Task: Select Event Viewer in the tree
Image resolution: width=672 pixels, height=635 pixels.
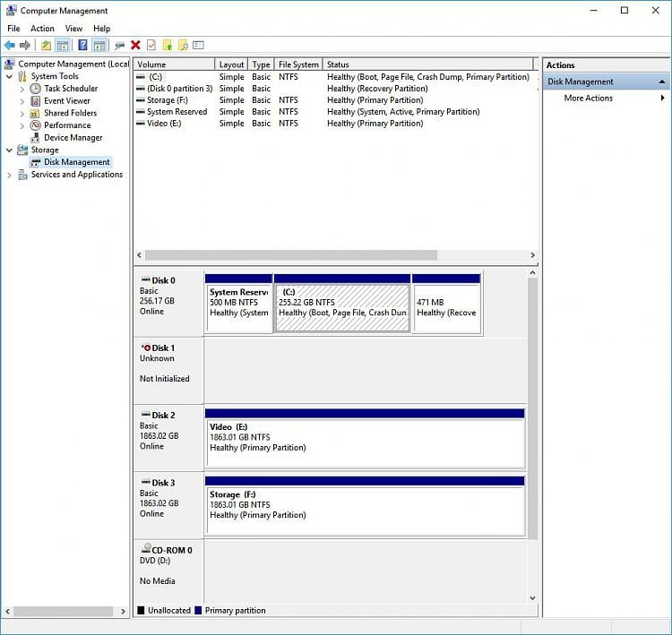Action: click(67, 100)
